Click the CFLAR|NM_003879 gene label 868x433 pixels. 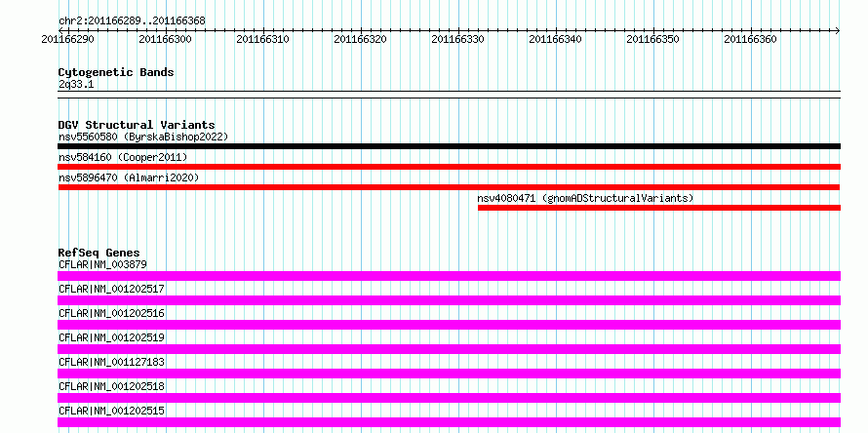(x=102, y=264)
